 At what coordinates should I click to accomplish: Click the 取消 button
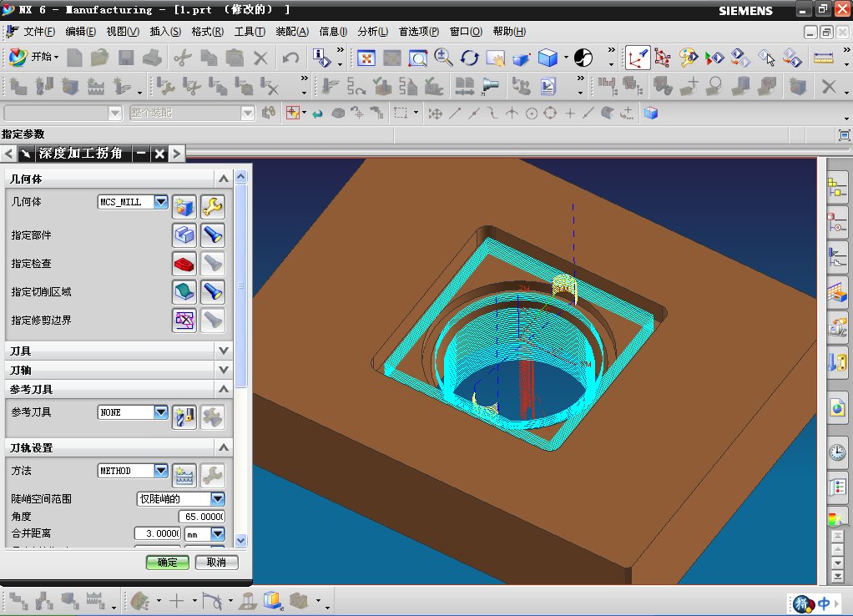pos(216,562)
